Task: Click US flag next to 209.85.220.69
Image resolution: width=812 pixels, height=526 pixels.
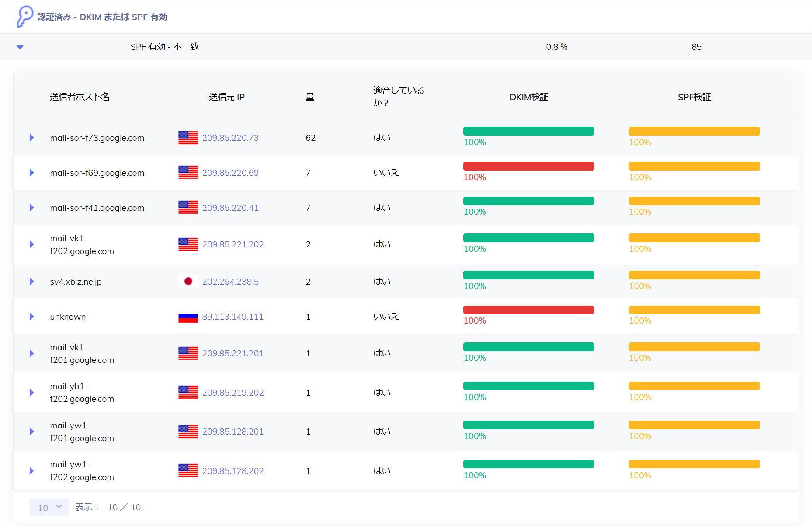Action: coord(188,173)
